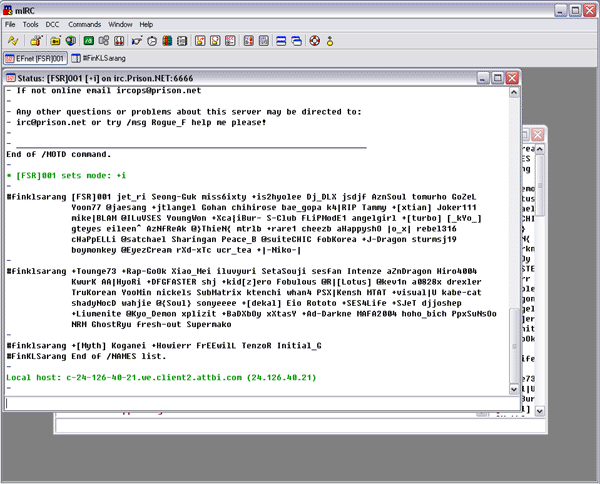This screenshot has width=600, height=484.
Task: Click '#FinKLSarang End of /NAMES list.' line
Action: click(x=86, y=356)
